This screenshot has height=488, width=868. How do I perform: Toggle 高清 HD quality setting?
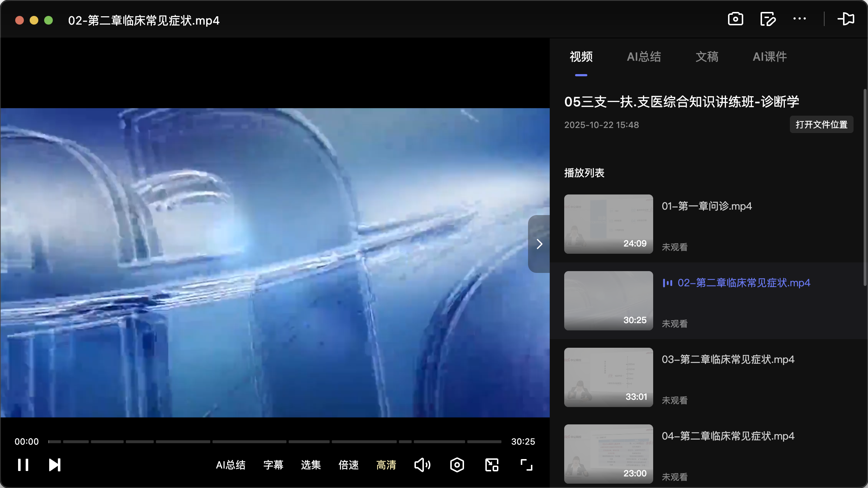(x=386, y=465)
